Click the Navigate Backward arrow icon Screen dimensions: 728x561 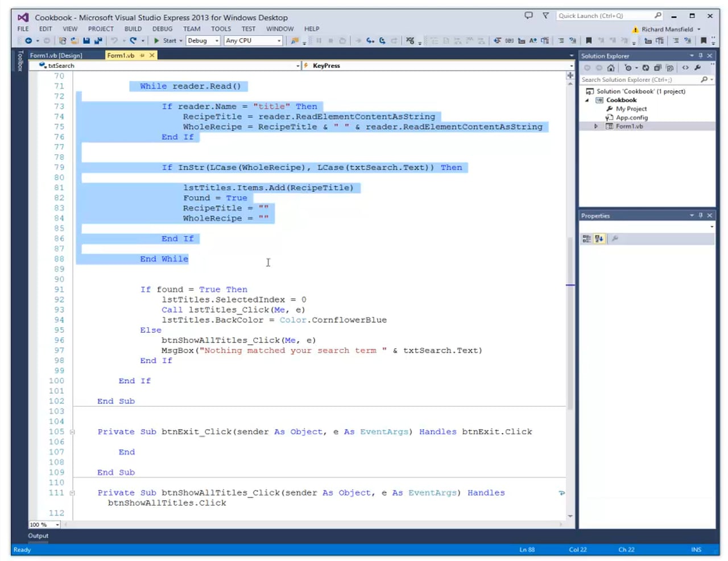(x=28, y=41)
